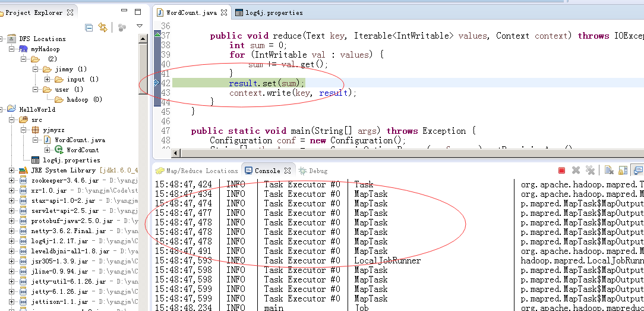Open Project Explorer view menu triangle
The width and height of the screenshot is (644, 311).
[x=140, y=26]
